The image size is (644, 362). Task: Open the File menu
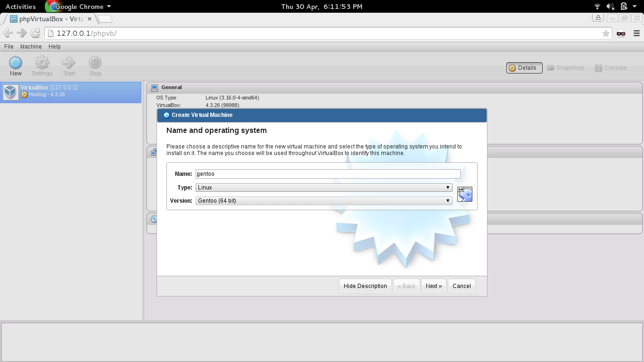9,47
